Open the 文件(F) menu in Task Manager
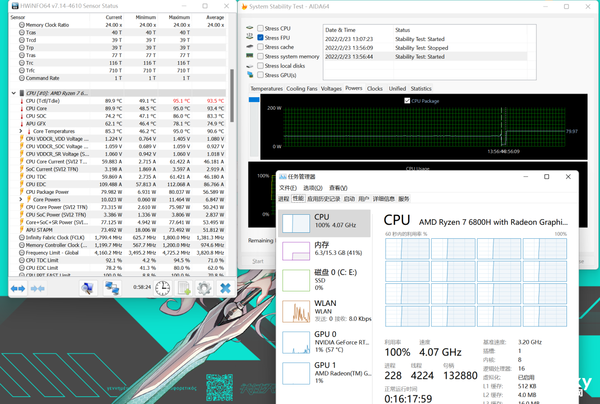This screenshot has width=600, height=404. tap(288, 188)
